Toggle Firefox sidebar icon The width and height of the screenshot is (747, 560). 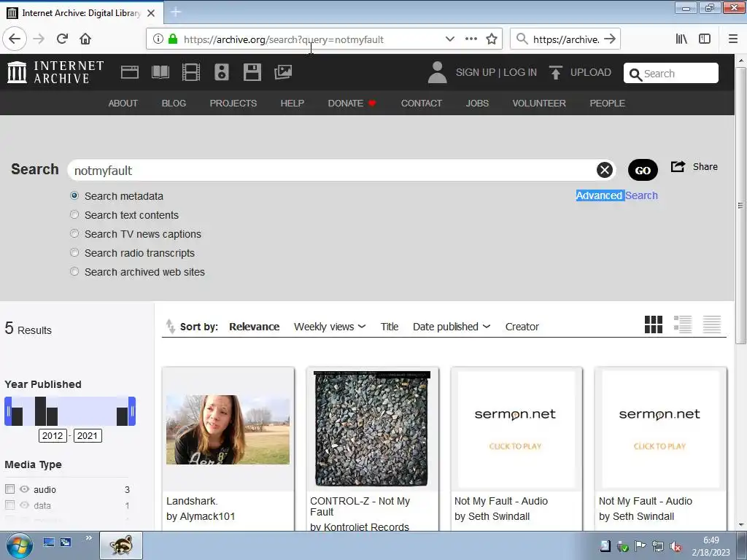pyautogui.click(x=705, y=39)
